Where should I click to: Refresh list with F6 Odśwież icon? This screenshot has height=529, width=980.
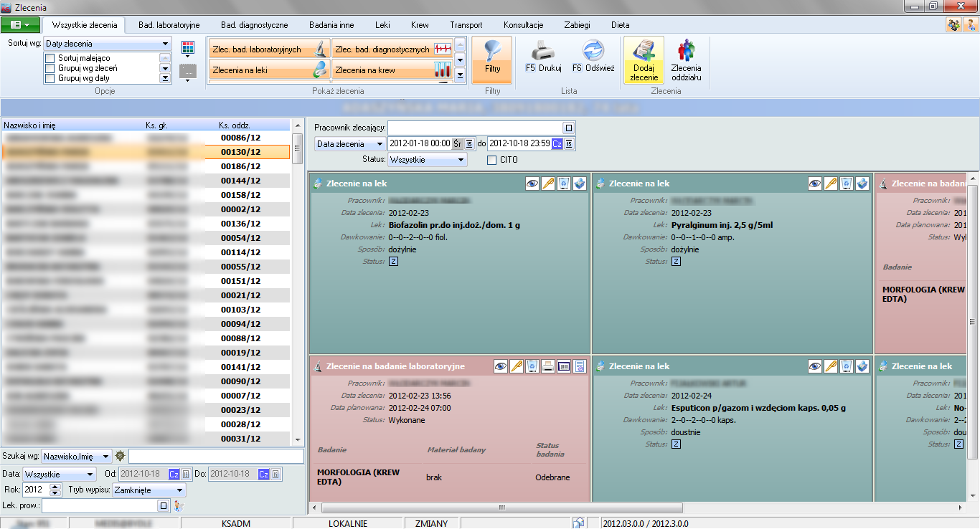593,52
